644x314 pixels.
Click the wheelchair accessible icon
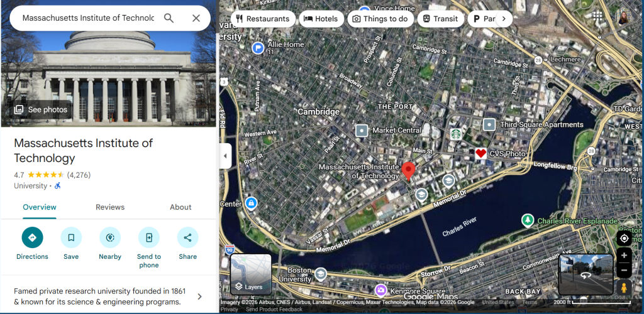[x=57, y=186]
